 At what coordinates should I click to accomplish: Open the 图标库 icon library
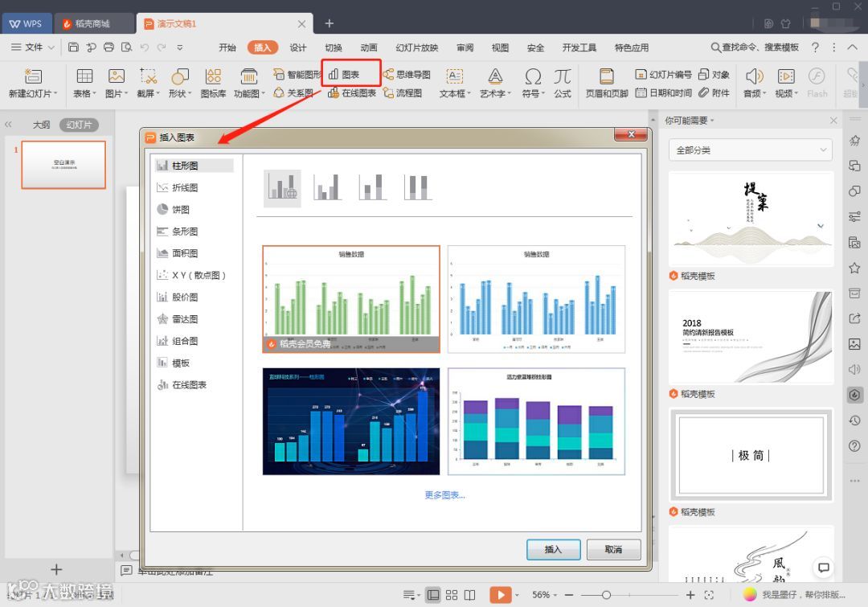point(213,83)
